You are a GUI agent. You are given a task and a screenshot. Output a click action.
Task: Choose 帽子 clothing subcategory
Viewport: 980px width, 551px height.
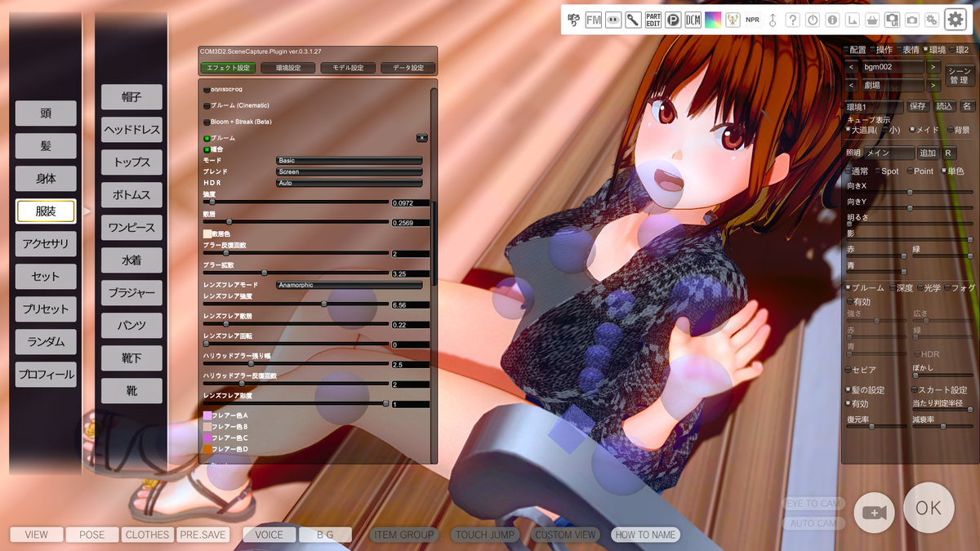coord(131,97)
